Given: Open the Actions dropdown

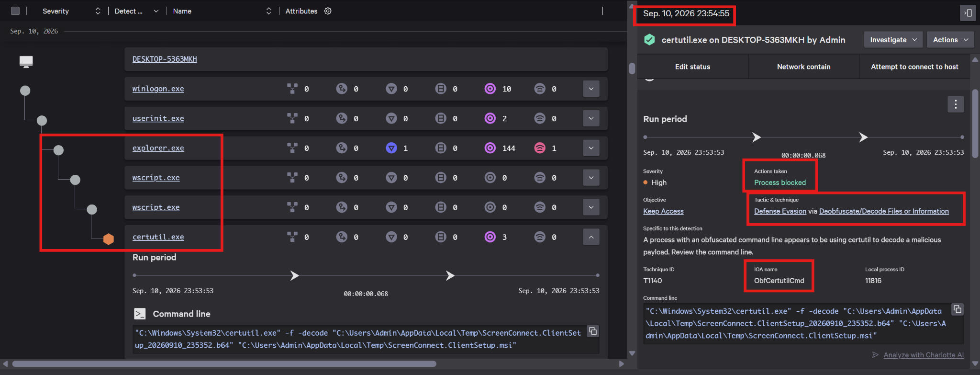Looking at the screenshot, I should 950,40.
